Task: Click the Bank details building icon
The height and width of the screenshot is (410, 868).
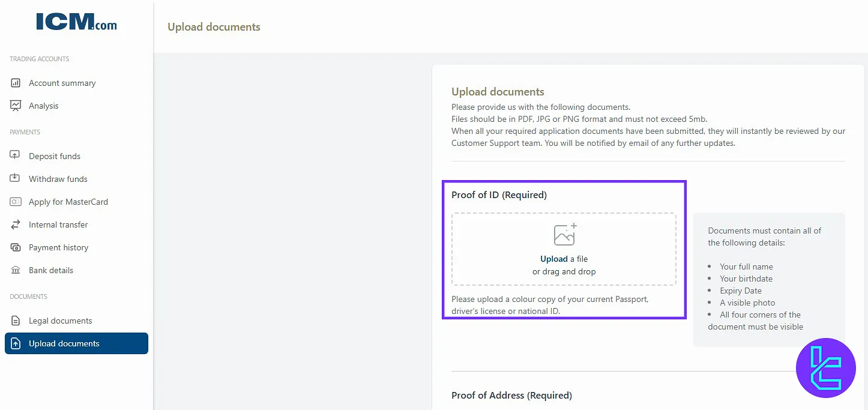Action: click(x=16, y=270)
